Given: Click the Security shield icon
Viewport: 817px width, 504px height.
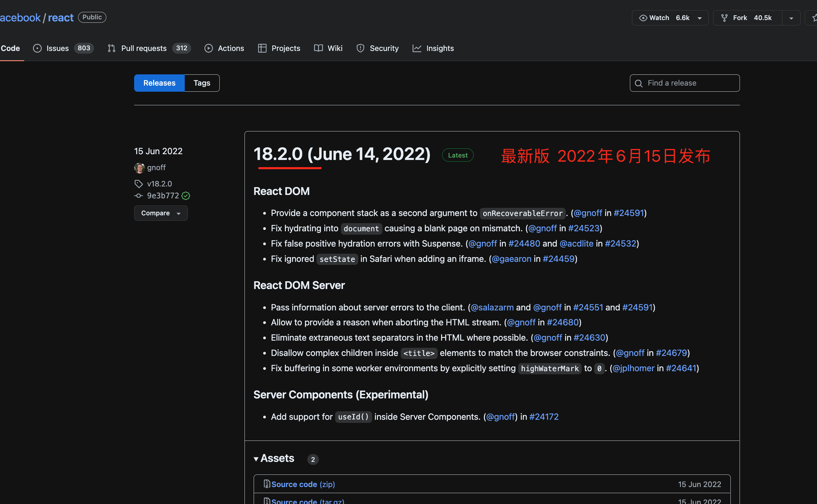Looking at the screenshot, I should click(360, 48).
